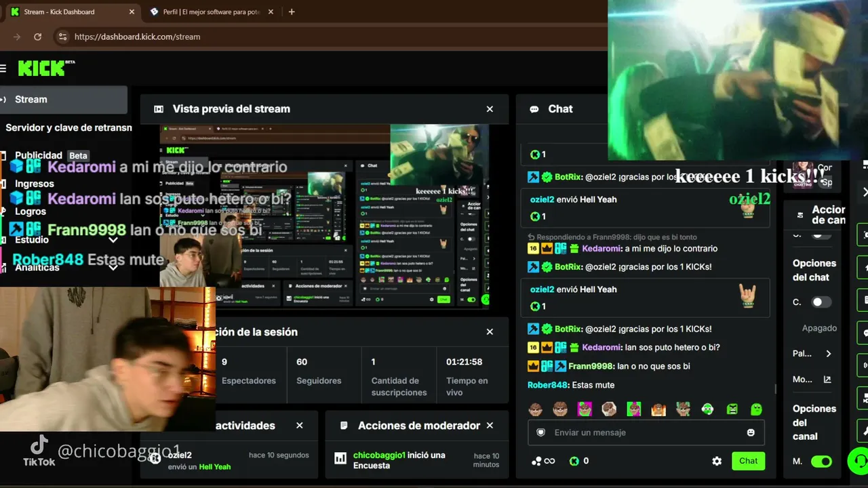The height and width of the screenshot is (488, 868).
Task: Go to Publicidad Beta section
Action: 51,155
